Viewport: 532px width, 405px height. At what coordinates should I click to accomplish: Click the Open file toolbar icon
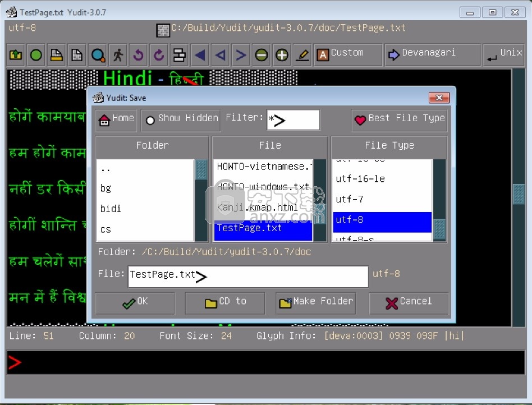[16, 54]
